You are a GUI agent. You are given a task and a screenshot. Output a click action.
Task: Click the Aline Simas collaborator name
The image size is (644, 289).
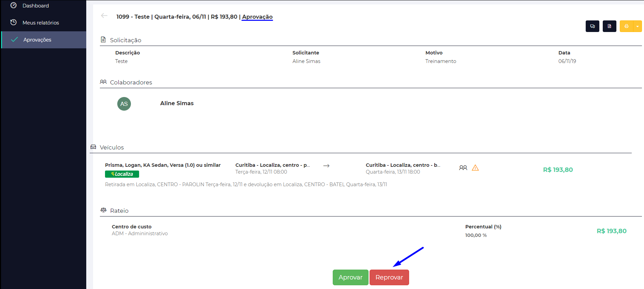177,103
